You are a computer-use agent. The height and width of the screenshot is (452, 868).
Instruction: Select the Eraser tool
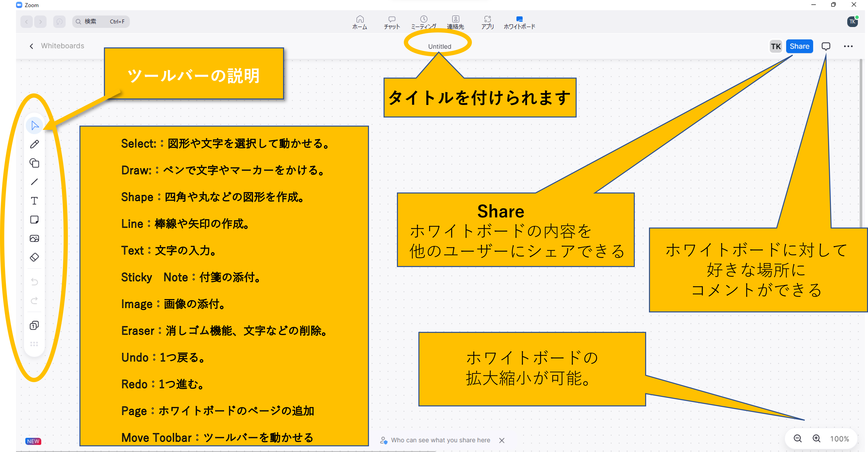34,257
